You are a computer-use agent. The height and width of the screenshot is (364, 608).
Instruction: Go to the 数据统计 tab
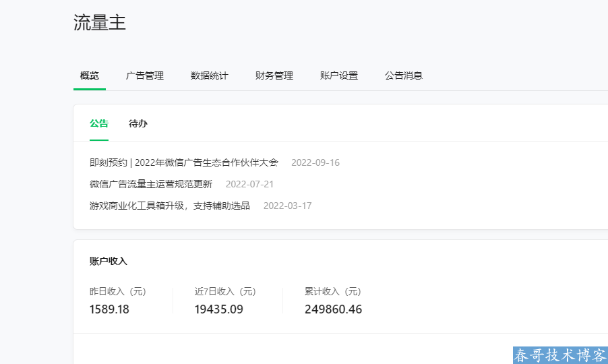210,75
